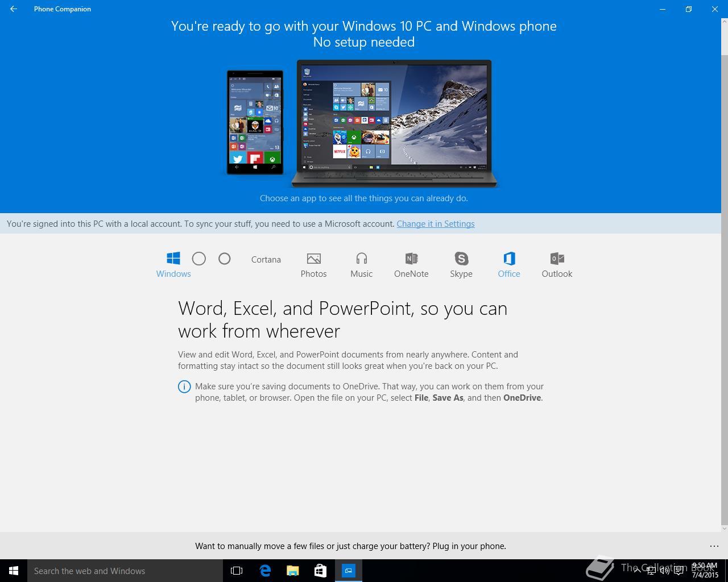Click the circle icon just left of Cortana

click(225, 259)
